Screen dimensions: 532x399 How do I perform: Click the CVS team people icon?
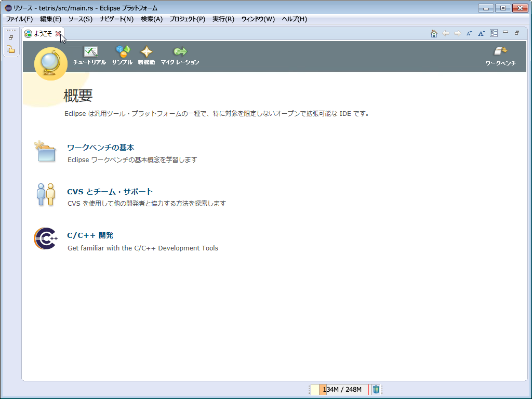tap(46, 194)
